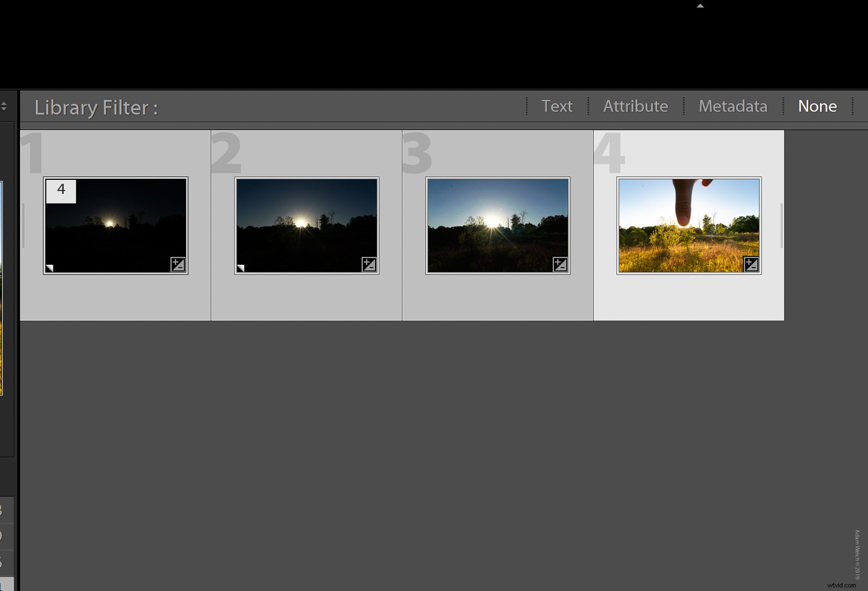Click the vertical scrollbar beside photo 4

(781, 226)
